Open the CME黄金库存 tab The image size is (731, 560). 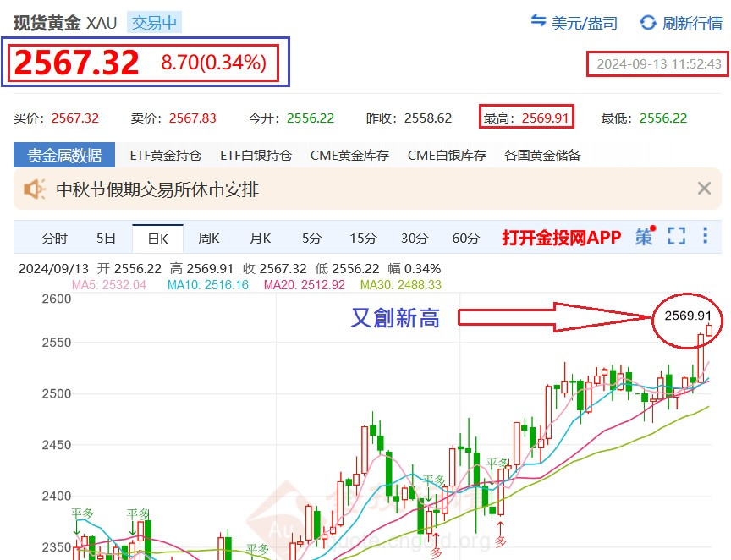click(349, 156)
